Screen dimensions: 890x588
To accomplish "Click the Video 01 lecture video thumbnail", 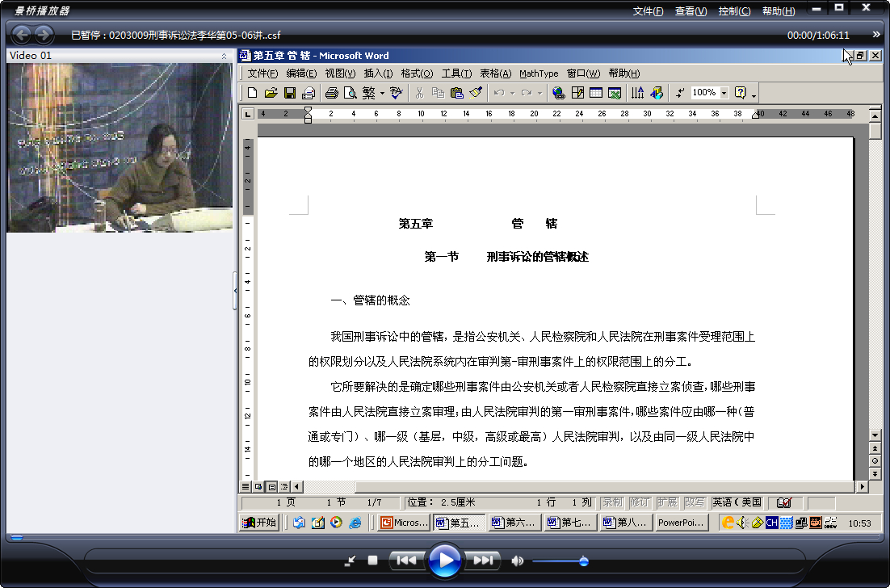I will point(120,148).
